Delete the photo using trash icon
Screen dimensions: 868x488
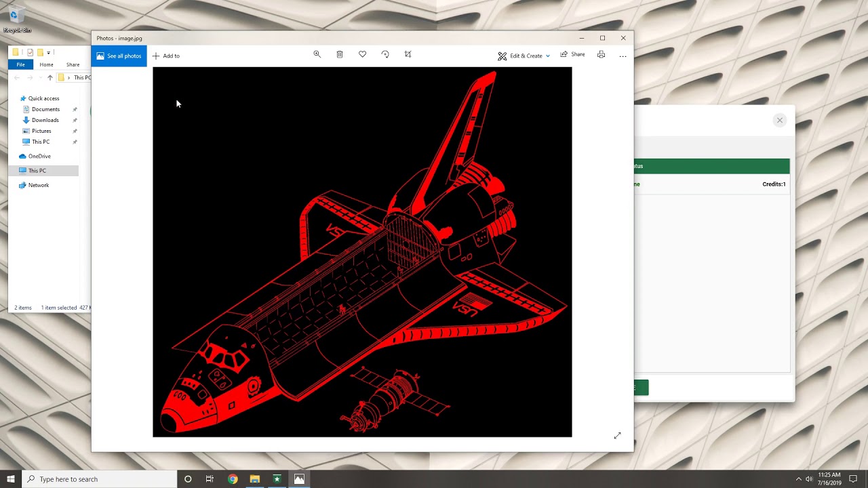(340, 54)
